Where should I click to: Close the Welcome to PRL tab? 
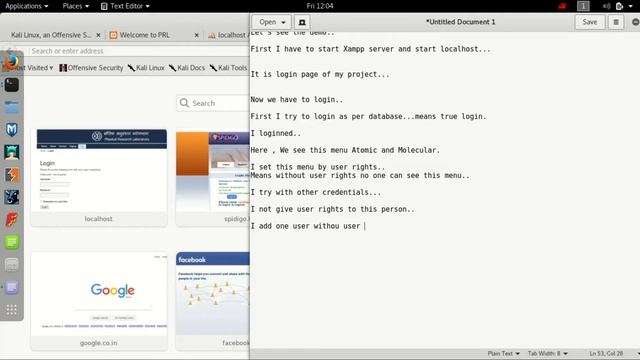click(196, 35)
